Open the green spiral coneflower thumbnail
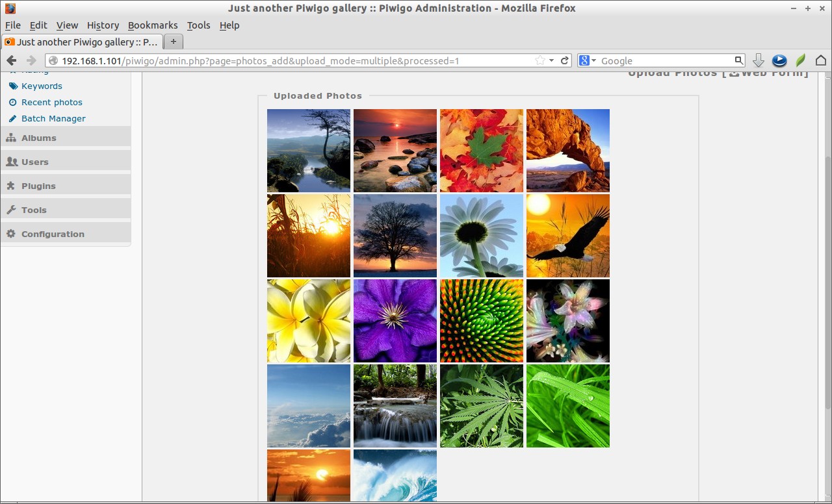Screen dimensions: 832x504 pos(482,321)
